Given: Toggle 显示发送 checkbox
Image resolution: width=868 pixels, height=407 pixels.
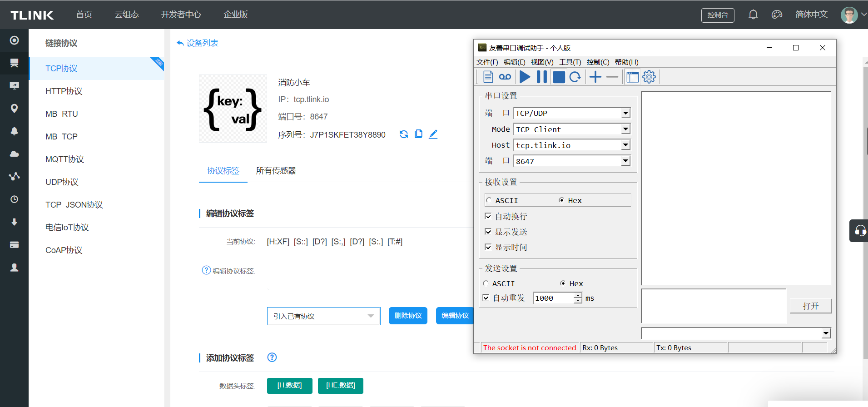Looking at the screenshot, I should pyautogui.click(x=488, y=232).
